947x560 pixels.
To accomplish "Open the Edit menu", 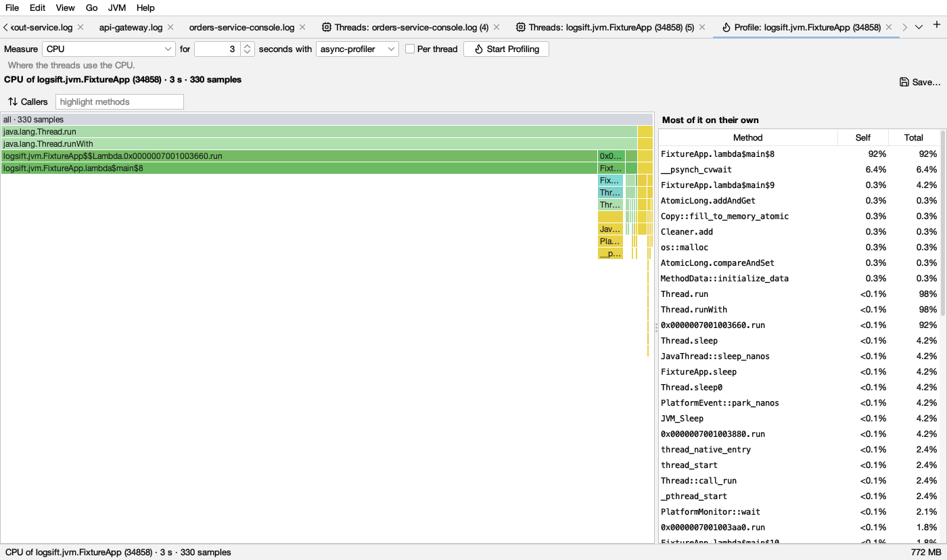I will (38, 8).
